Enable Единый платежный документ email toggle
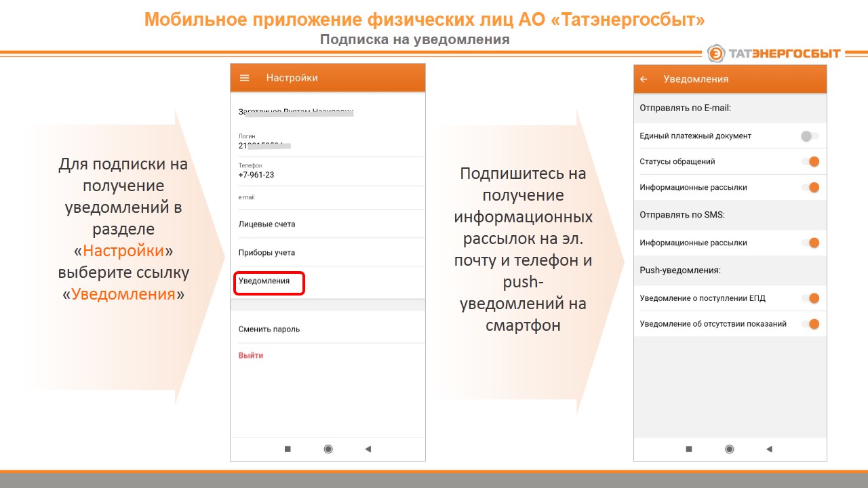 [809, 136]
